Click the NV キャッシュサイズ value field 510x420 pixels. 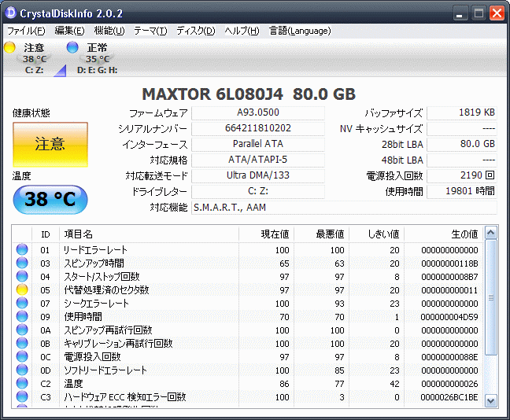point(462,128)
